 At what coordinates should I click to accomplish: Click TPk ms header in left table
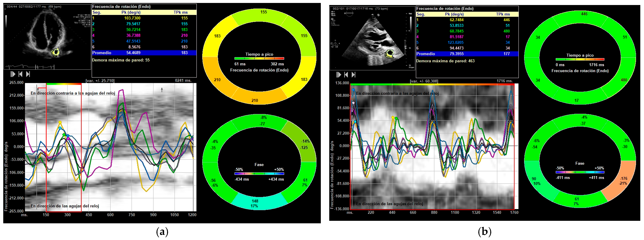click(x=181, y=12)
